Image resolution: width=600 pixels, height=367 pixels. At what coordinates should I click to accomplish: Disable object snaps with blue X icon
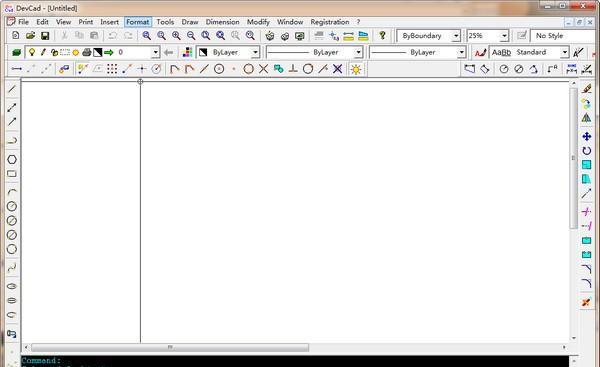tap(337, 69)
